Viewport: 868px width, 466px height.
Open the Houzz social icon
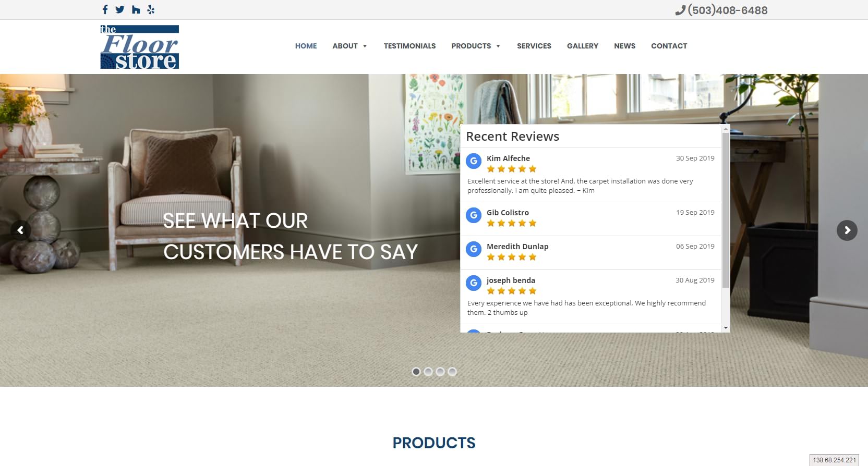coord(136,9)
